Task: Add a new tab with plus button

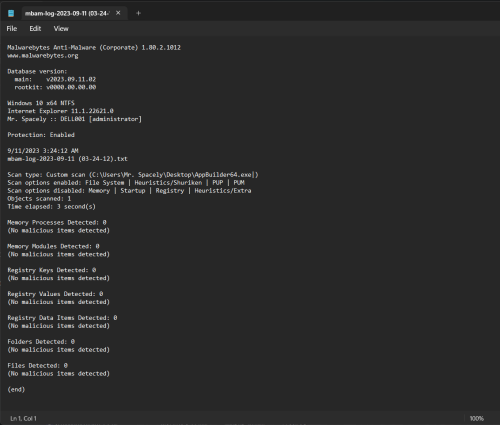Action: click(x=138, y=13)
